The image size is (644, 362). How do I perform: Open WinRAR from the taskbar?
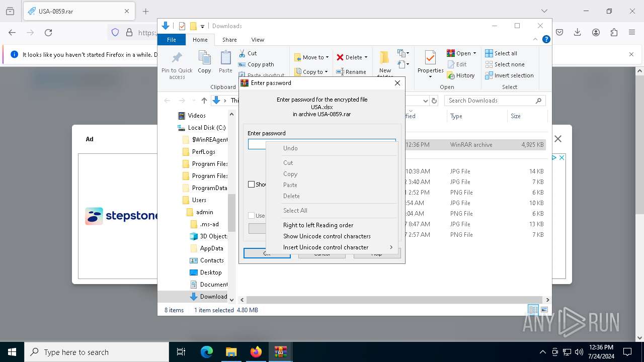281,352
